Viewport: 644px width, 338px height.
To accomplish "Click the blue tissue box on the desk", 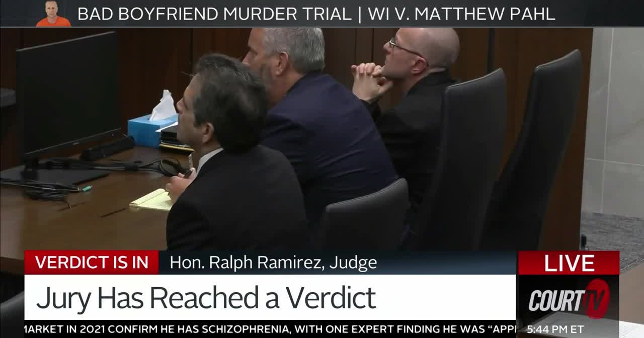I will click(x=152, y=130).
